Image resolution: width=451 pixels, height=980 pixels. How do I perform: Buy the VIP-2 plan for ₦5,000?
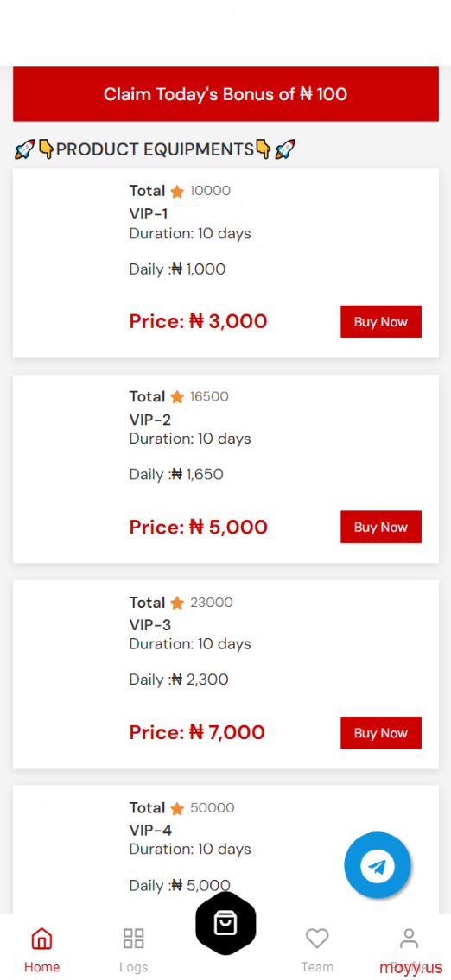(381, 527)
